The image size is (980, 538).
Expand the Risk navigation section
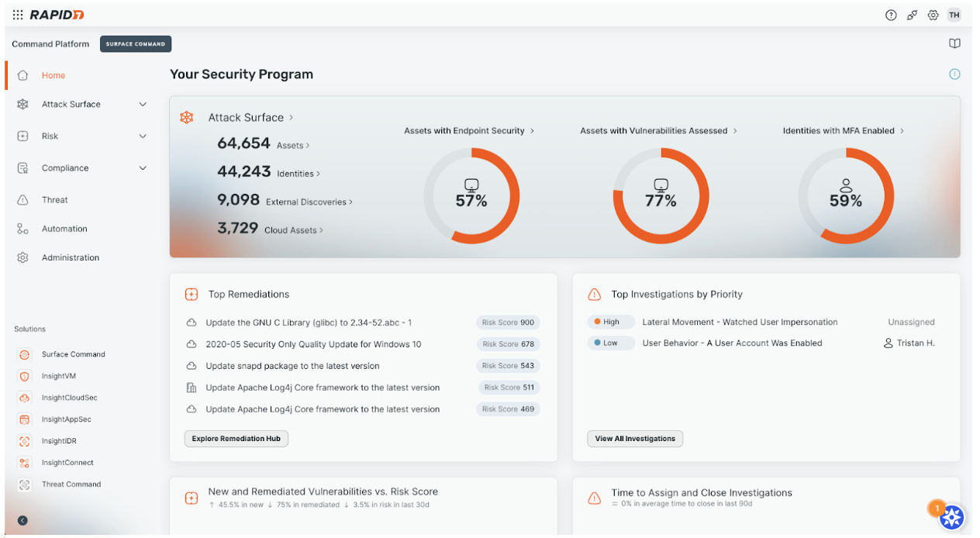coord(143,136)
